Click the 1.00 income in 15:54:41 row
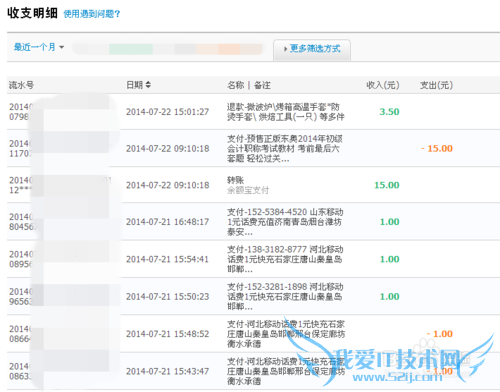 pos(390,259)
